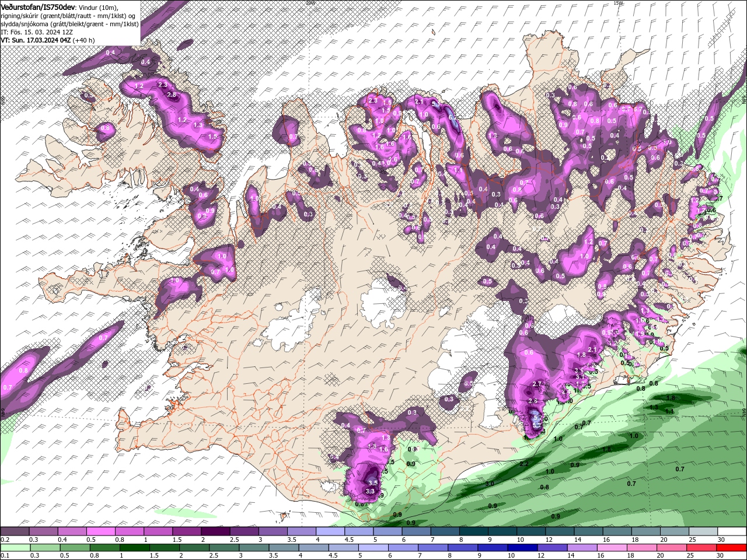Click the Veðurstofan/IS750dev title text
This screenshot has height=560, width=747.
click(x=38, y=6)
